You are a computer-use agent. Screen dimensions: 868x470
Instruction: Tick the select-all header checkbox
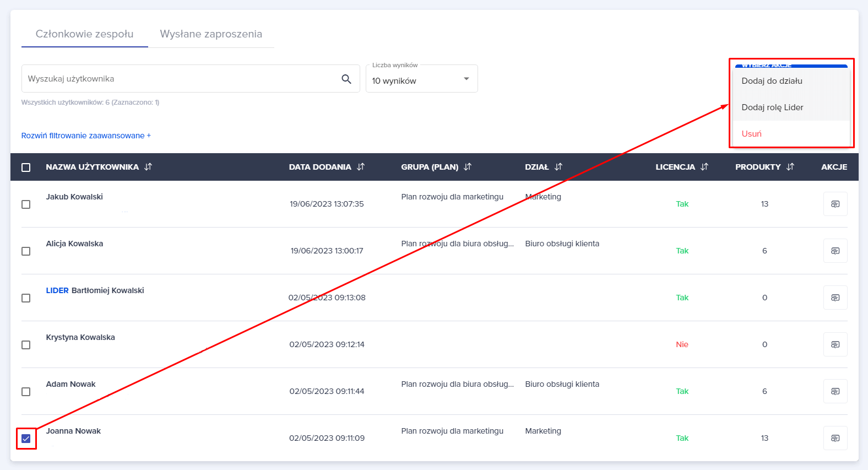coord(26,168)
